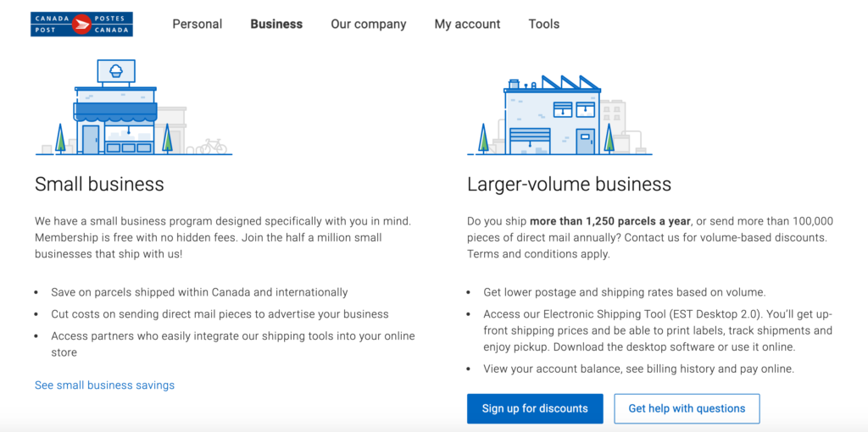
Task: Open the Tools menu
Action: (543, 24)
